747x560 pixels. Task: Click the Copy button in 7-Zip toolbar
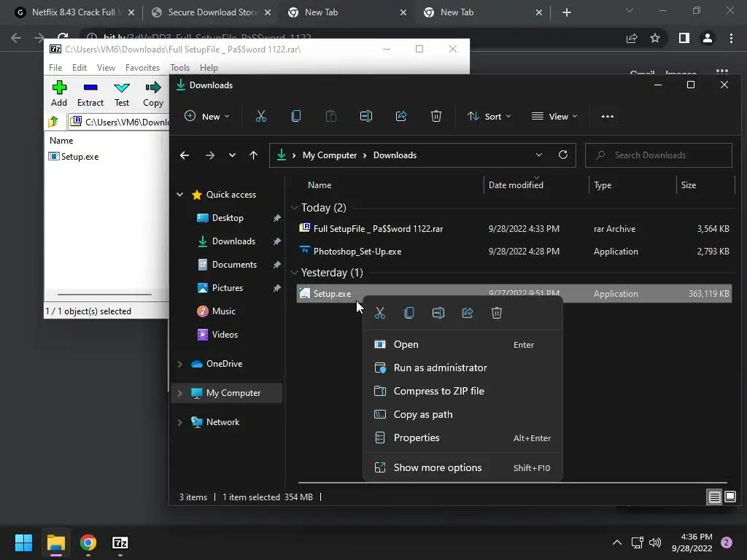pos(153,94)
